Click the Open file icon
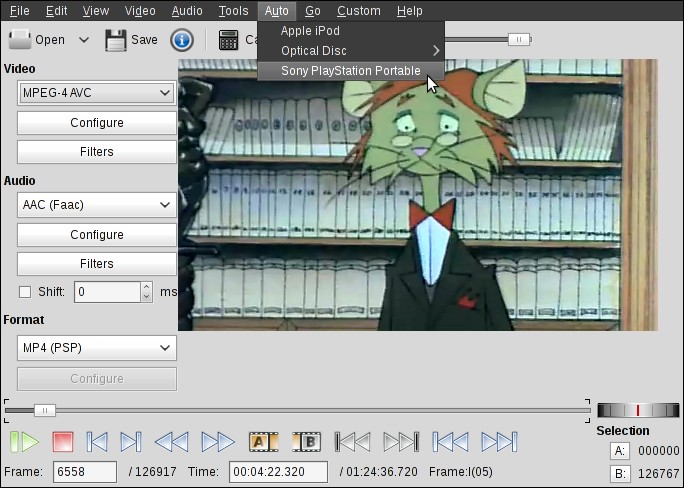This screenshot has height=488, width=684. tap(20, 40)
